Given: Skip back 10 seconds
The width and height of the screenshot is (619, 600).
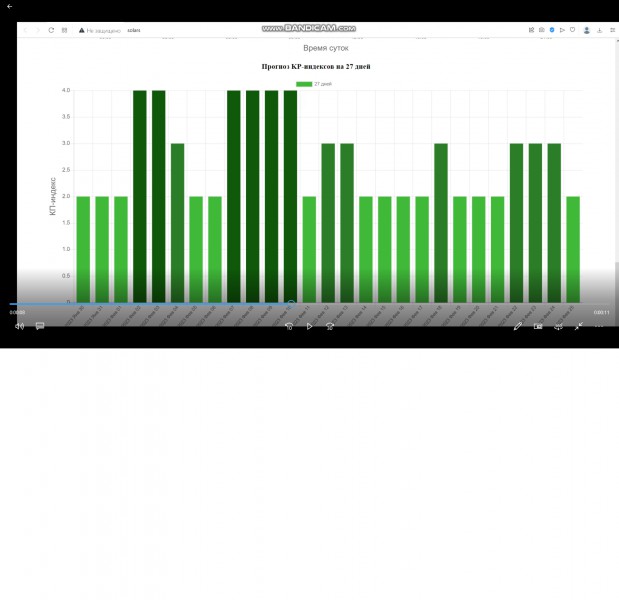Looking at the screenshot, I should click(x=289, y=326).
